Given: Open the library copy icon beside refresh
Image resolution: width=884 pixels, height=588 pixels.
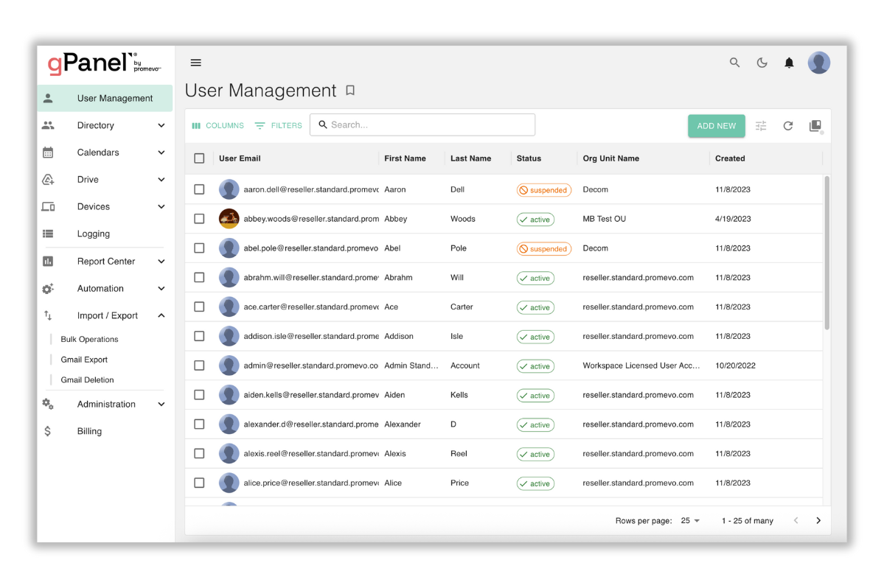Looking at the screenshot, I should (815, 125).
